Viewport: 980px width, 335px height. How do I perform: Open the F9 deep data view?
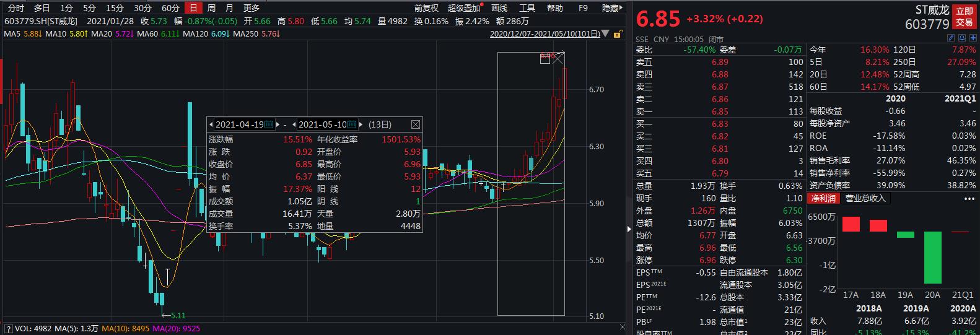point(583,8)
